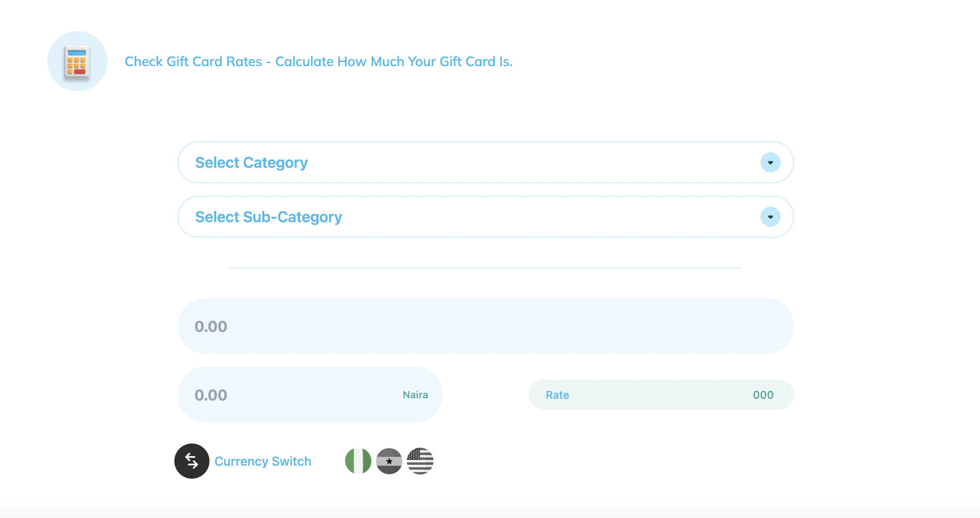Open the Select Sub-Category dropdown
980x518 pixels.
tap(486, 217)
